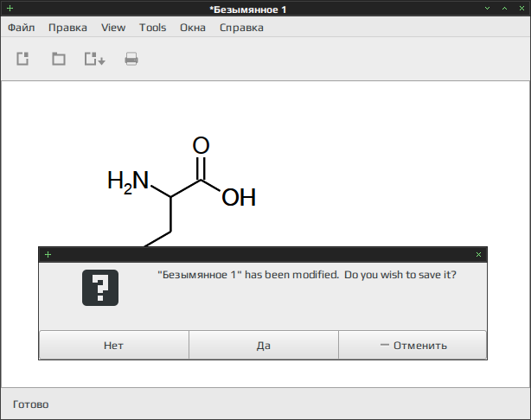531x420 pixels.
Task: Click the double-bonded O atom label
Action: coord(201,145)
